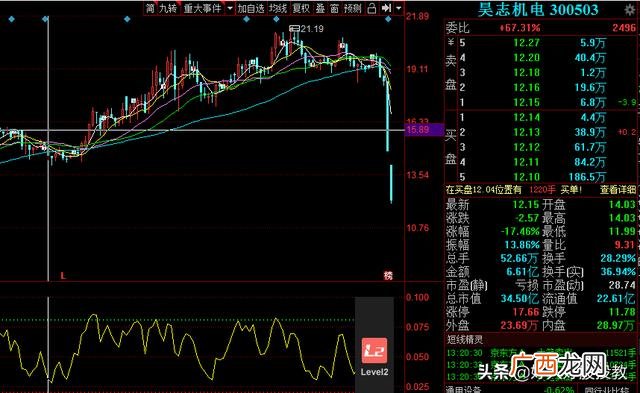Click the diamond marker under the arrow icon
The height and width of the screenshot is (393, 640).
click(x=388, y=19)
